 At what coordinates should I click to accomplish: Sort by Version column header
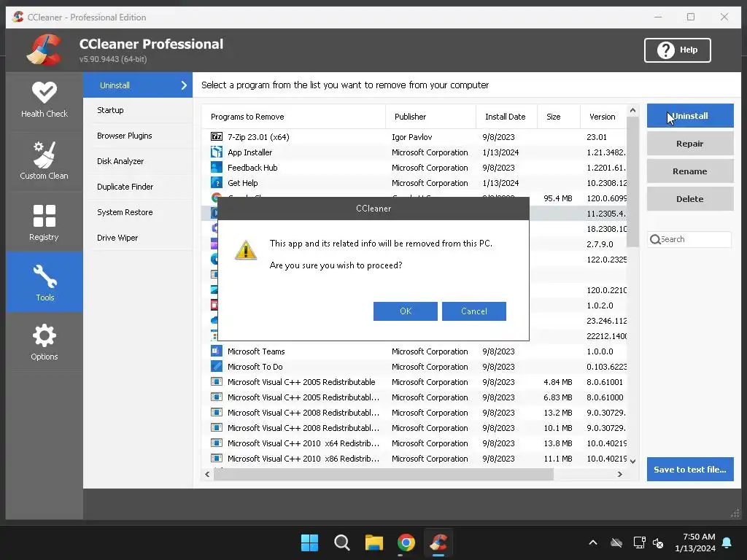[x=603, y=117]
